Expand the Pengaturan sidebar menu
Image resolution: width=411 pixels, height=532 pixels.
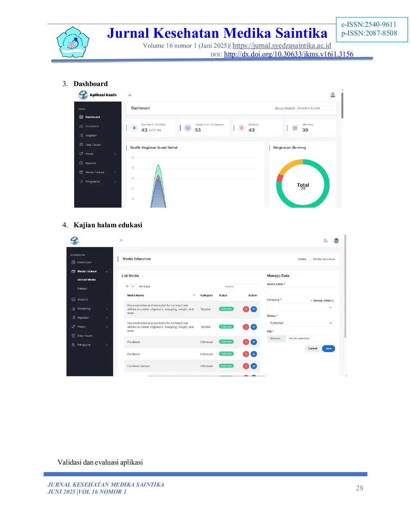[x=115, y=182]
